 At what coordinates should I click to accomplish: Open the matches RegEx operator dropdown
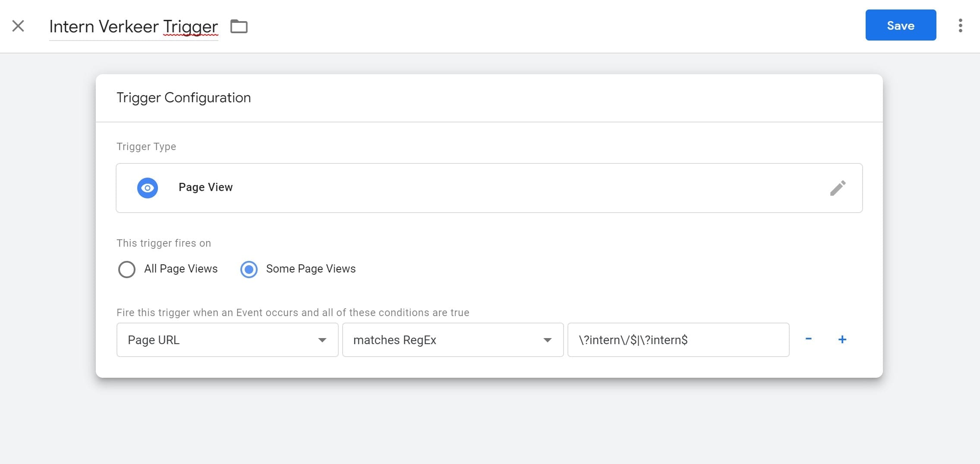coord(453,340)
